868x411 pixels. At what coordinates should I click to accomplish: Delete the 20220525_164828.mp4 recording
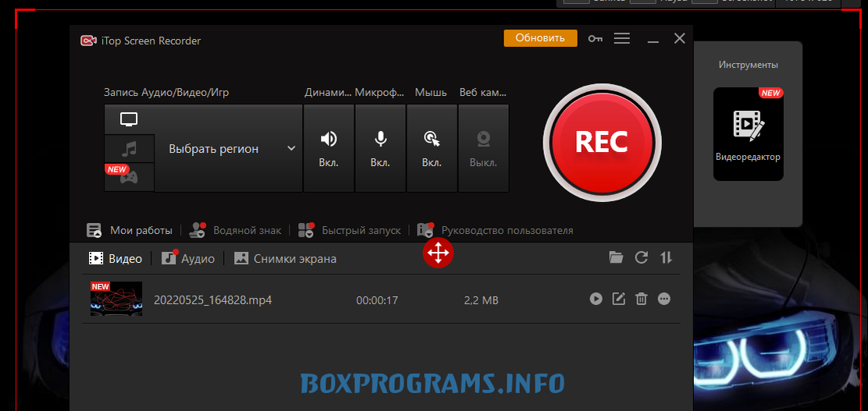[x=641, y=299]
